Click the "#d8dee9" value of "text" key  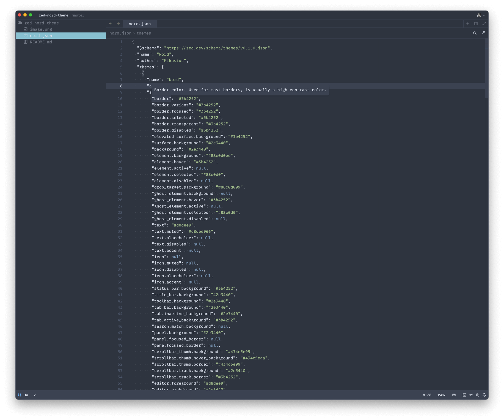182,225
